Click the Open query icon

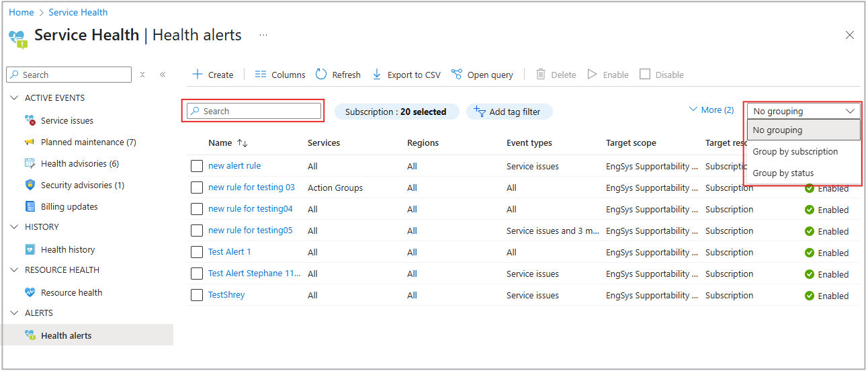click(457, 75)
